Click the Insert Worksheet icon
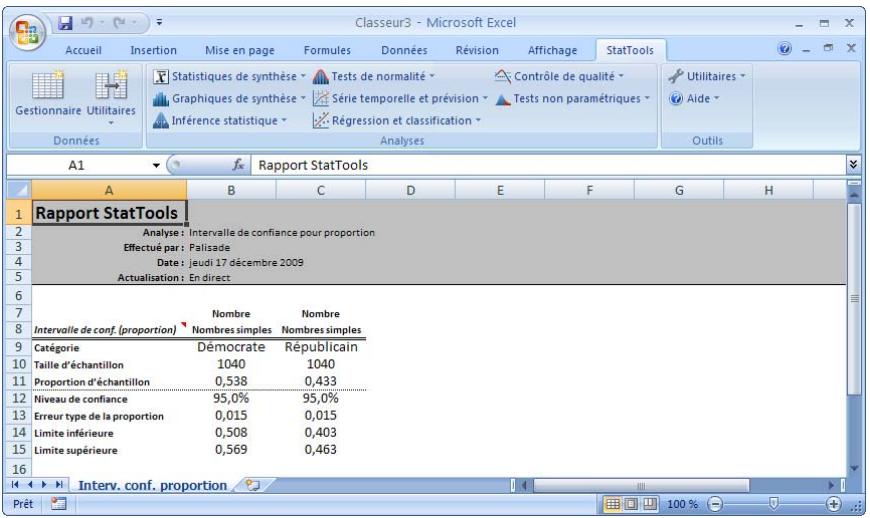The height and width of the screenshot is (518, 870). coord(252,485)
